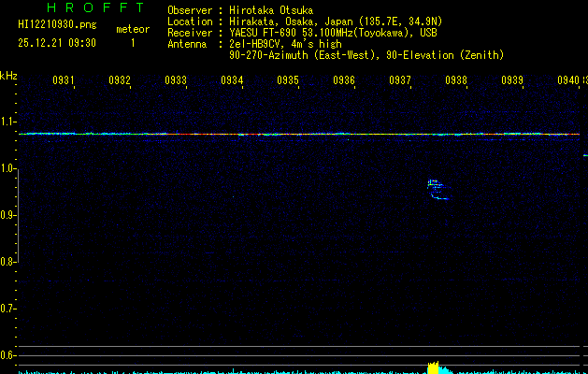Click the 1.1 frequency axis label
Viewport: 588px width, 374px height.
click(8, 122)
